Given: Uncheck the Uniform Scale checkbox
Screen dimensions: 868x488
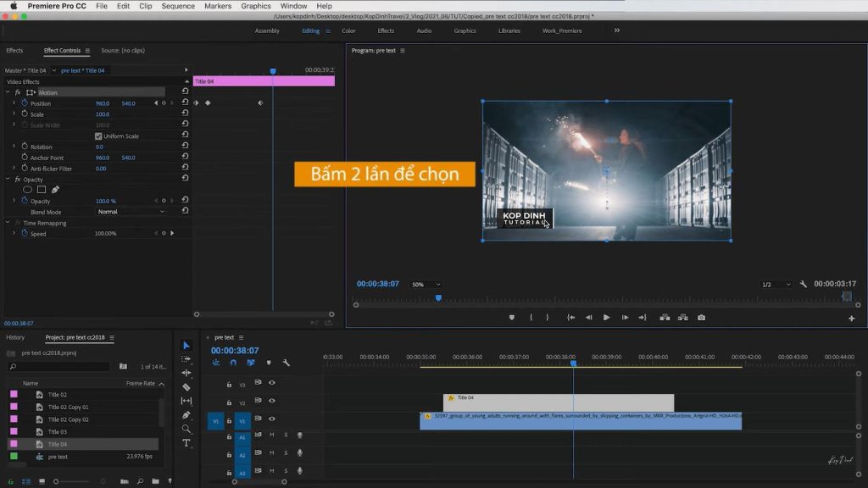Looking at the screenshot, I should 98,136.
